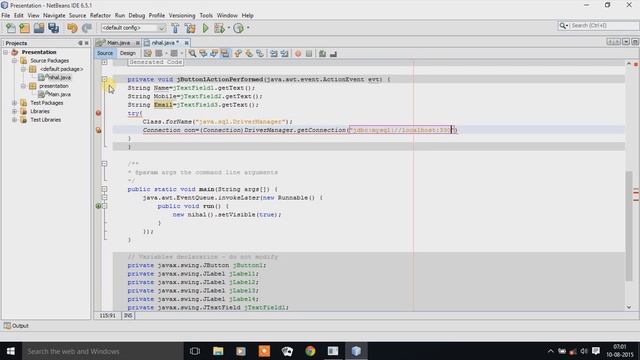This screenshot has height=360, width=640.
Task: Click the Profile Main Project icon
Action: [x=238, y=28]
